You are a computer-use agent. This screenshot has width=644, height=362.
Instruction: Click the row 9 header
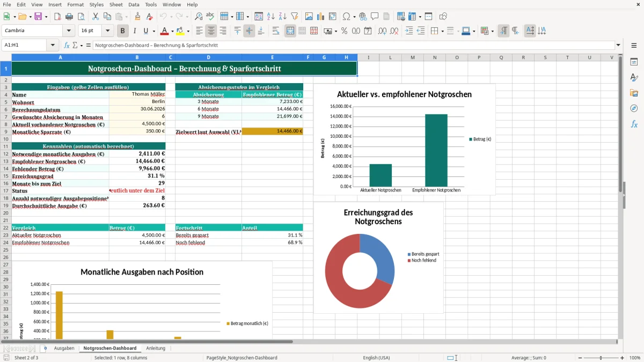(x=5, y=131)
